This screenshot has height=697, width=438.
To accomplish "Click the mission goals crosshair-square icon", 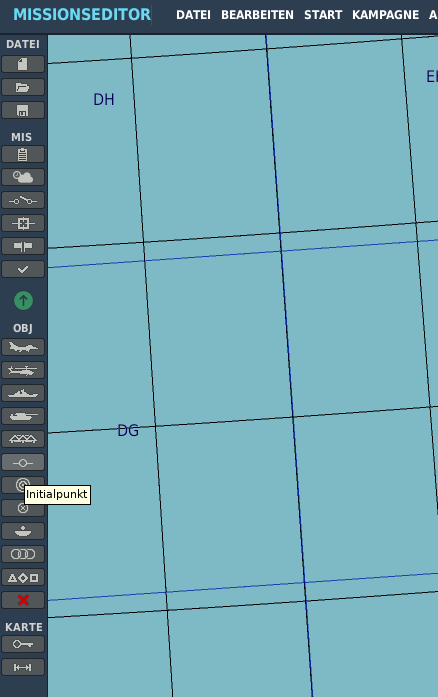I will (x=23, y=223).
